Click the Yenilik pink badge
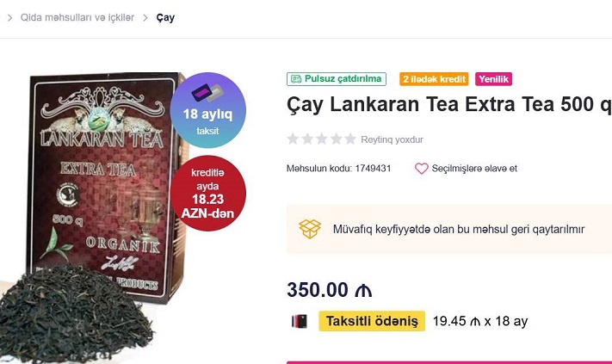Viewport: 612px width, 364px height. (494, 79)
